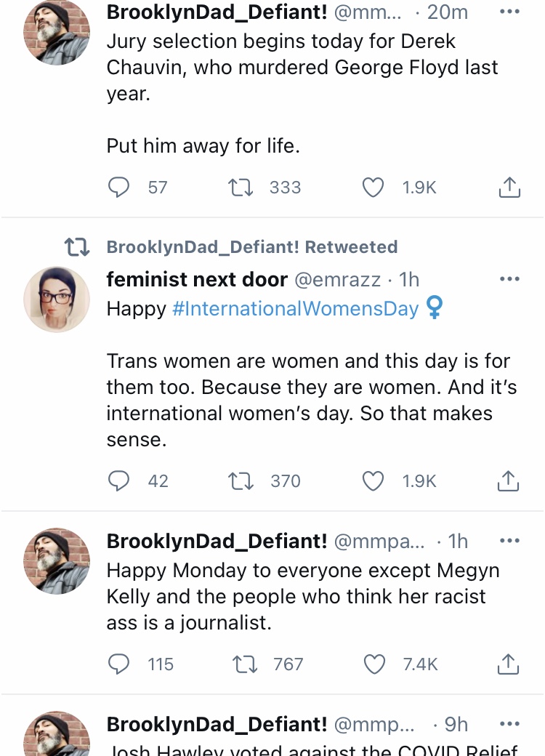Like the tweet about Derek Chauvin
This screenshot has width=545, height=756.
[373, 188]
